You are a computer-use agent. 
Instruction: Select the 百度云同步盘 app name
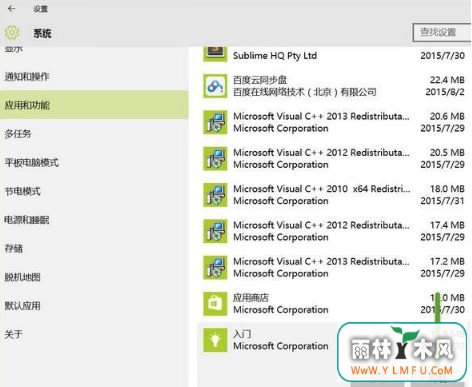(x=260, y=80)
